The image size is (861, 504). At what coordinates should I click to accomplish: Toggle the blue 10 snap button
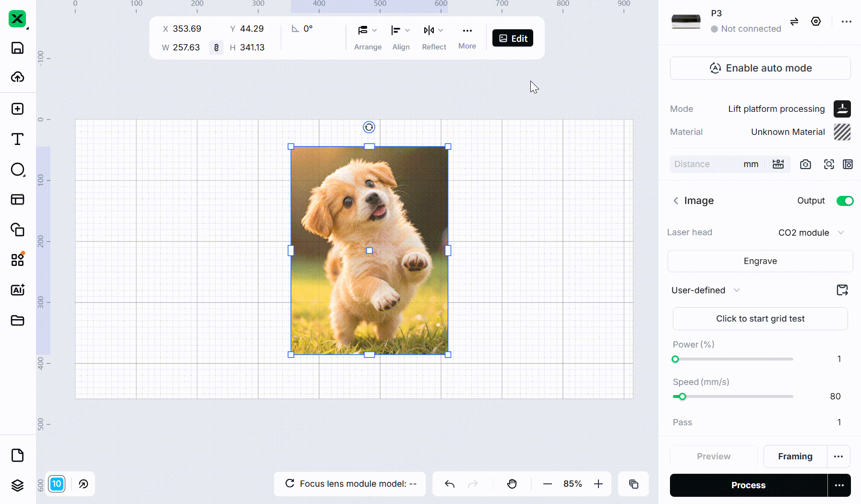(x=57, y=484)
